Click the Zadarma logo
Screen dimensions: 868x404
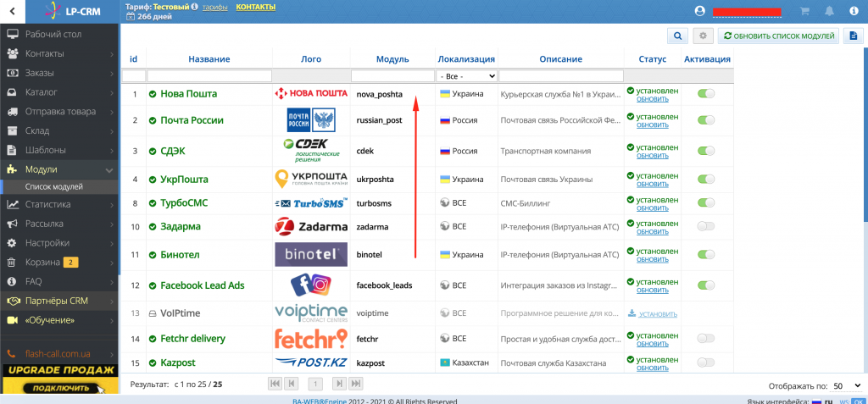pyautogui.click(x=311, y=227)
